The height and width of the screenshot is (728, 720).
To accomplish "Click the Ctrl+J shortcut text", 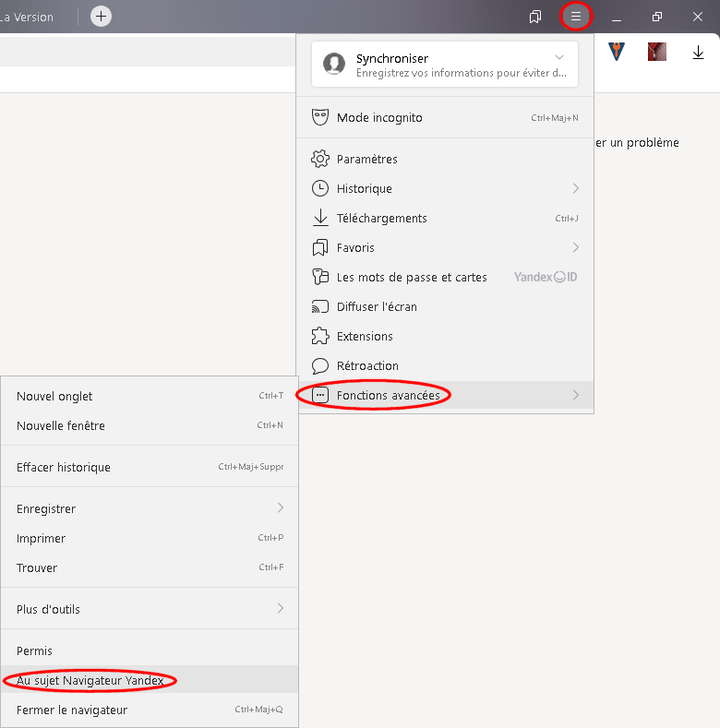I will (567, 218).
